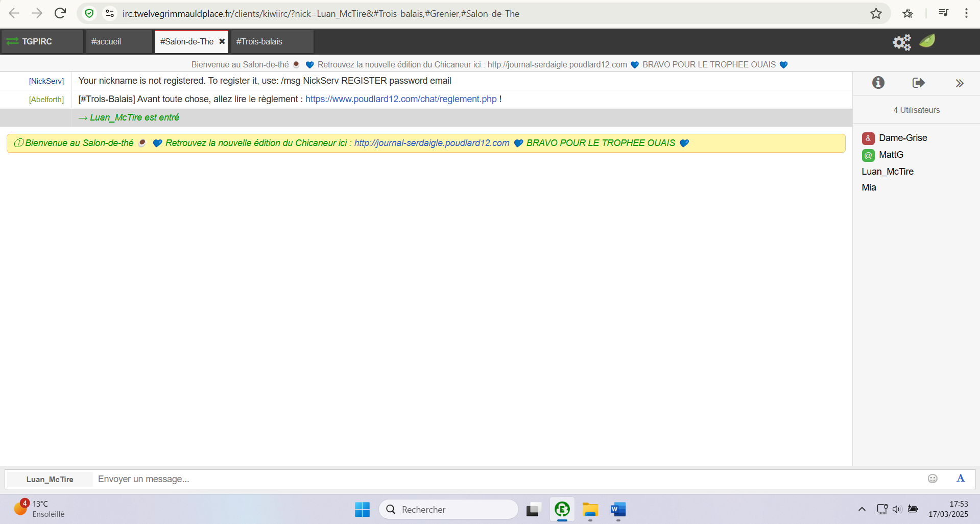Open text formatting letter A icon
Image resolution: width=980 pixels, height=524 pixels.
coord(961,479)
